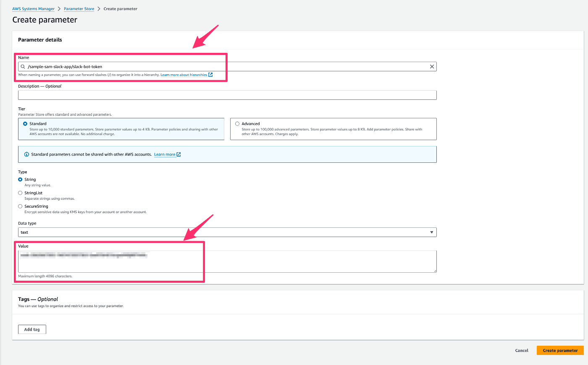Choose SecureString parameter type
The image size is (588, 365).
20,206
